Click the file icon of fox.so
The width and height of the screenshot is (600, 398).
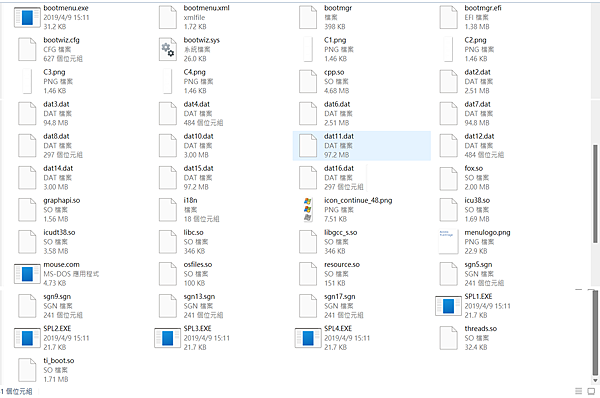pos(448,178)
